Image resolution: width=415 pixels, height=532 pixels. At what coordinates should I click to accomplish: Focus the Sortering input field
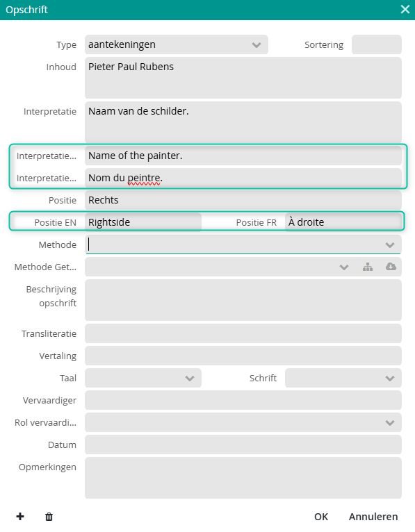[377, 44]
